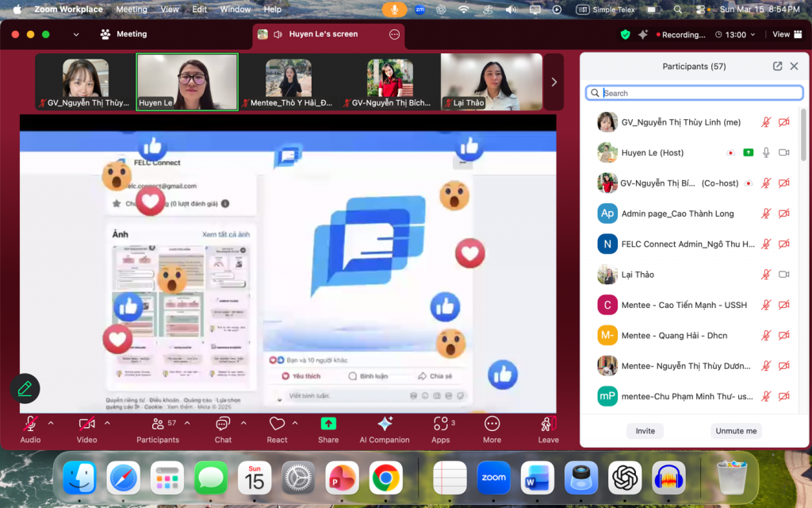Open the Meeting menu in menu bar
This screenshot has height=508, width=812.
(132, 10)
